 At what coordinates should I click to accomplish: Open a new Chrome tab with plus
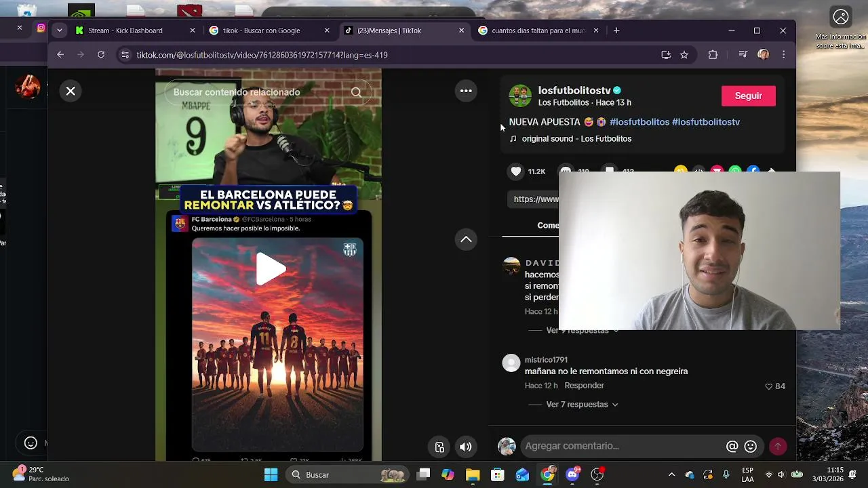616,30
